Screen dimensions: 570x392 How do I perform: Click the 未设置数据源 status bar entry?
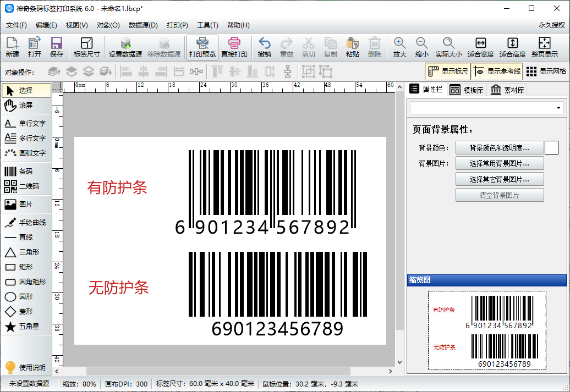pos(29,384)
